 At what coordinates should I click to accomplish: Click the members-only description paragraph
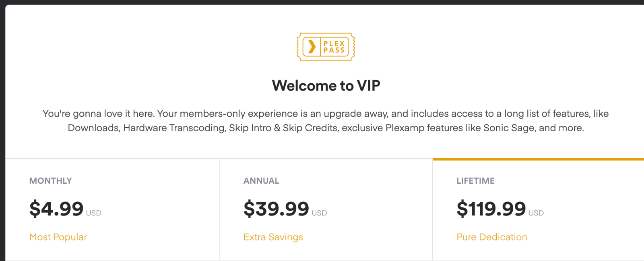[326, 120]
